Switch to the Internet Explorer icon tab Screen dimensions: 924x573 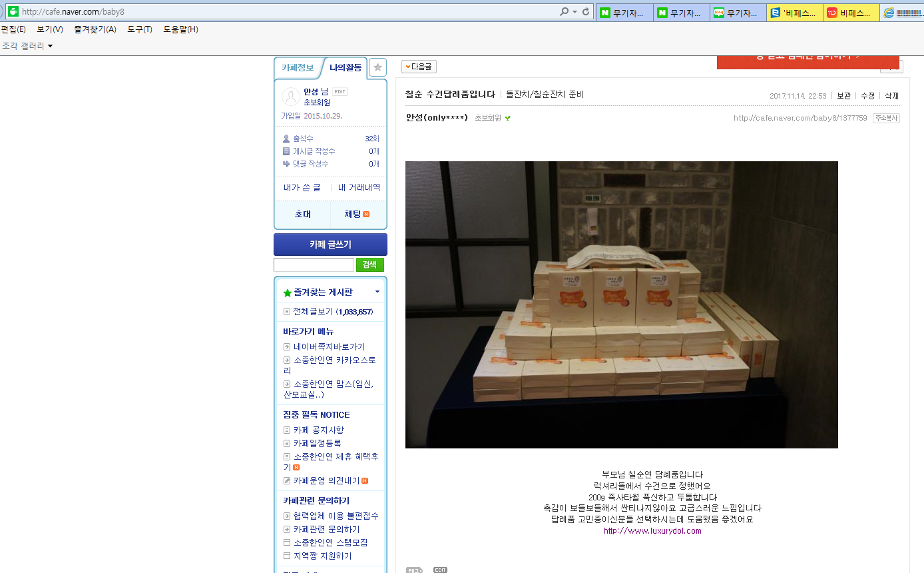tap(902, 13)
